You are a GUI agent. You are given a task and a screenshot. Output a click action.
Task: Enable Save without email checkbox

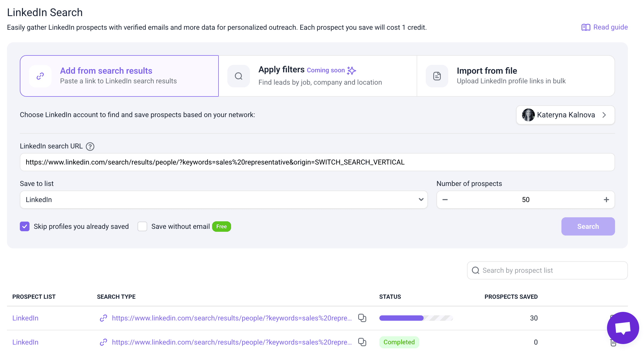point(142,226)
